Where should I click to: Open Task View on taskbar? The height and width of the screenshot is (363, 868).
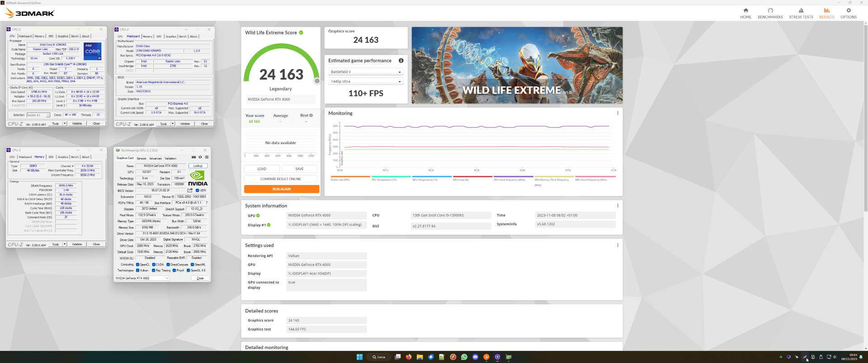coord(398,357)
